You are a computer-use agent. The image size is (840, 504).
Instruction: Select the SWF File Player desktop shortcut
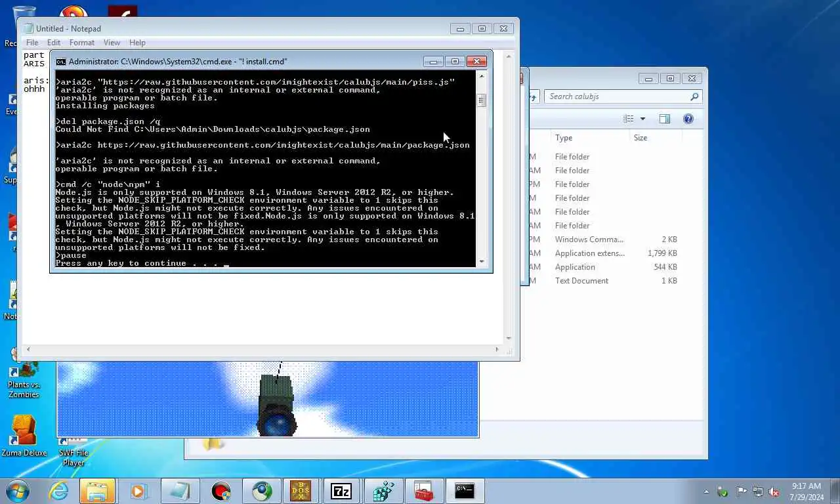click(73, 453)
